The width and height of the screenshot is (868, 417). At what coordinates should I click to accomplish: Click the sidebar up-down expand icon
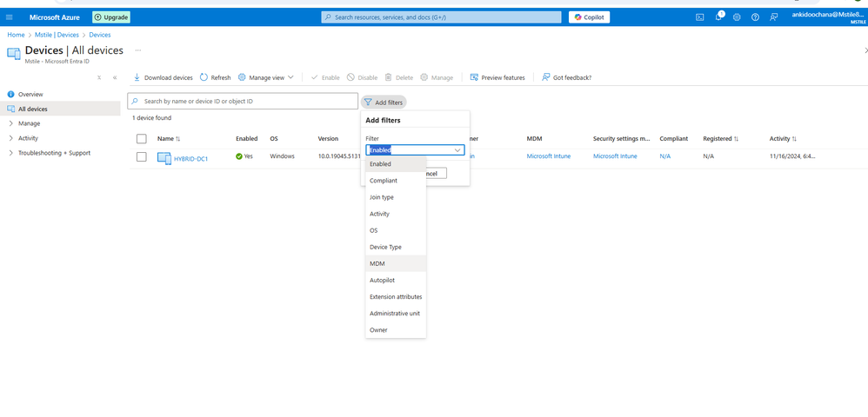click(x=99, y=77)
